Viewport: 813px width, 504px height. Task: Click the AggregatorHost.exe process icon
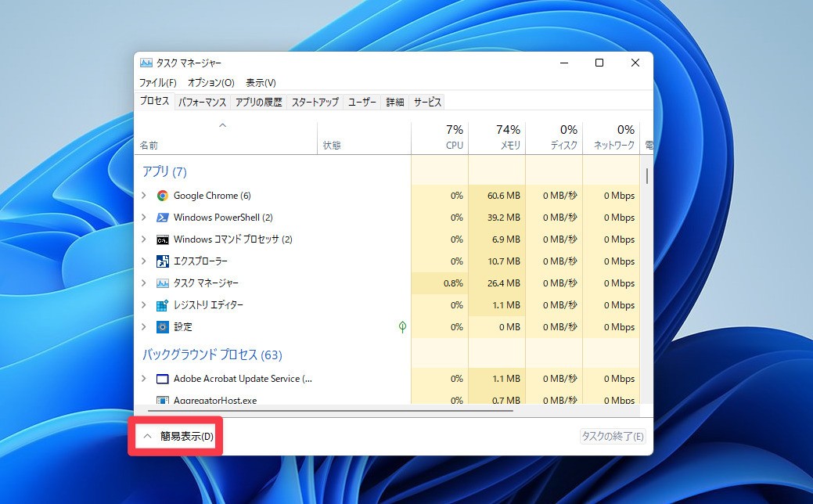(x=162, y=400)
